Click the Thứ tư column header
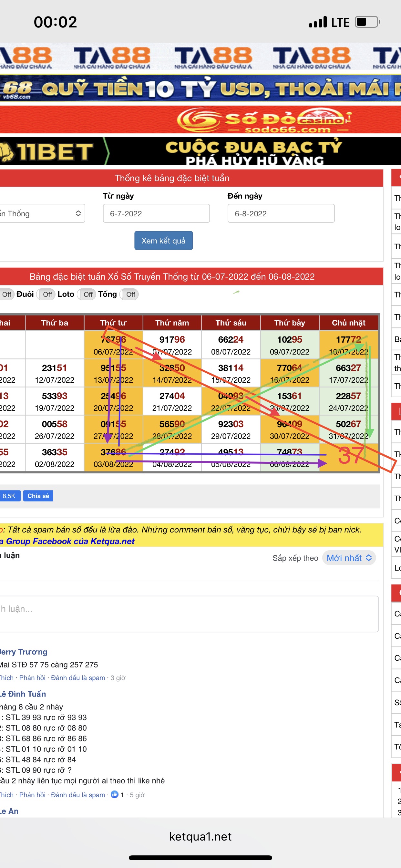This screenshot has width=401, height=868. point(113,323)
